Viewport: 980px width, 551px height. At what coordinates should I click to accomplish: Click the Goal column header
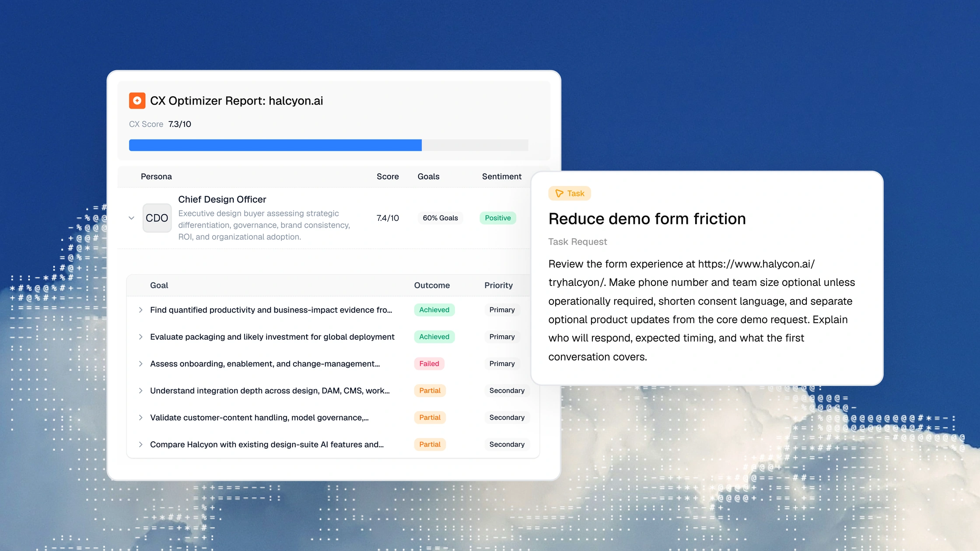pyautogui.click(x=159, y=285)
